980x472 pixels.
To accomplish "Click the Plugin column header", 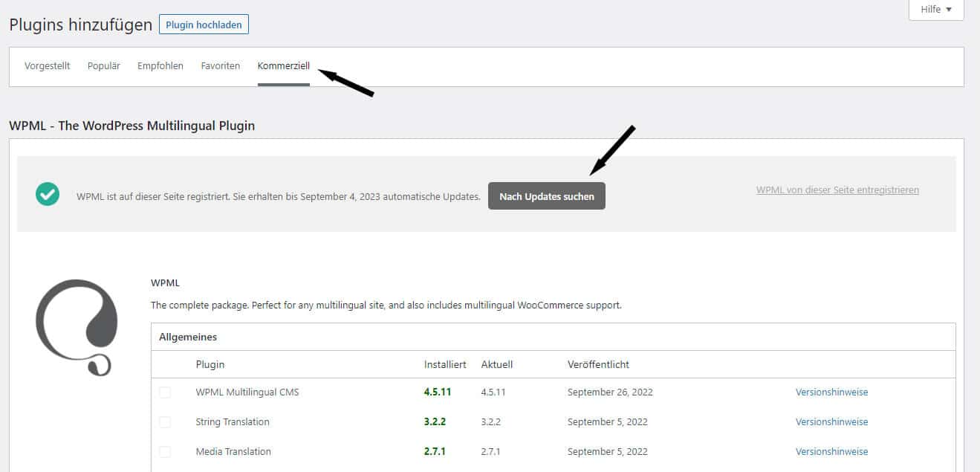I will [x=210, y=364].
